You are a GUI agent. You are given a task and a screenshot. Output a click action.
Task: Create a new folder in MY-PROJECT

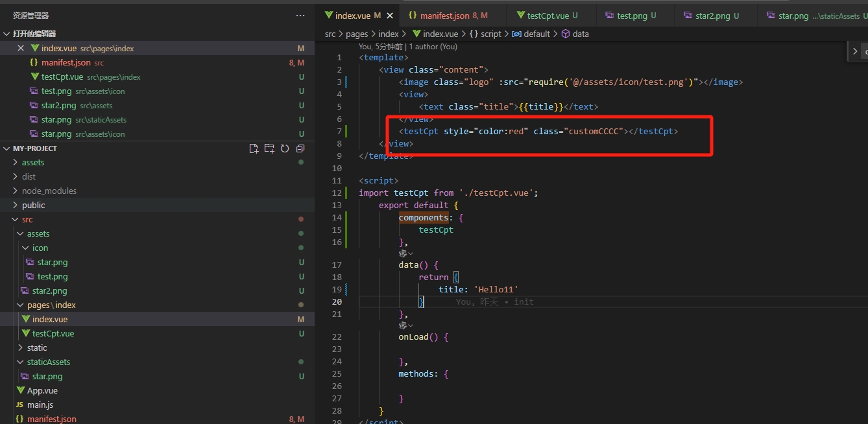(269, 148)
